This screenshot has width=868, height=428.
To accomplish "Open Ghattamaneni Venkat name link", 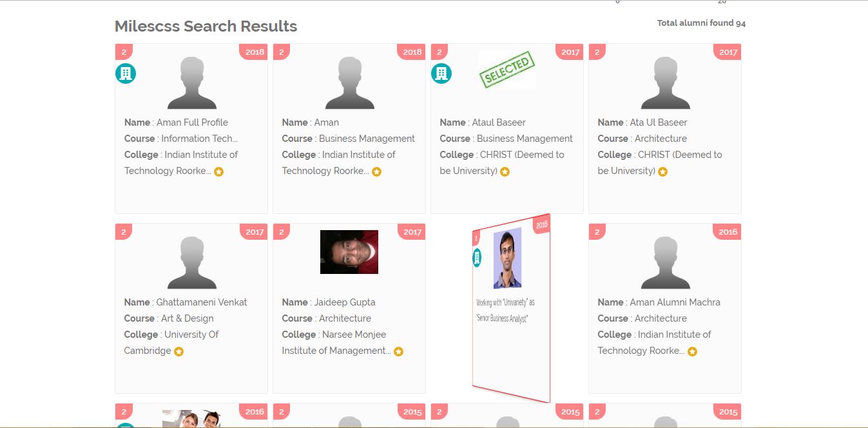I will point(202,302).
